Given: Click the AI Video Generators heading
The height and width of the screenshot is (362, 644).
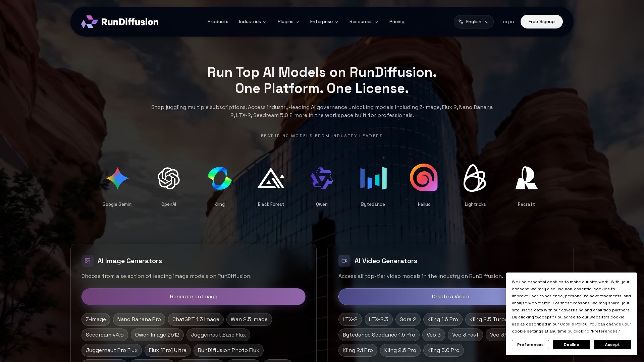Looking at the screenshot, I should click(x=386, y=261).
